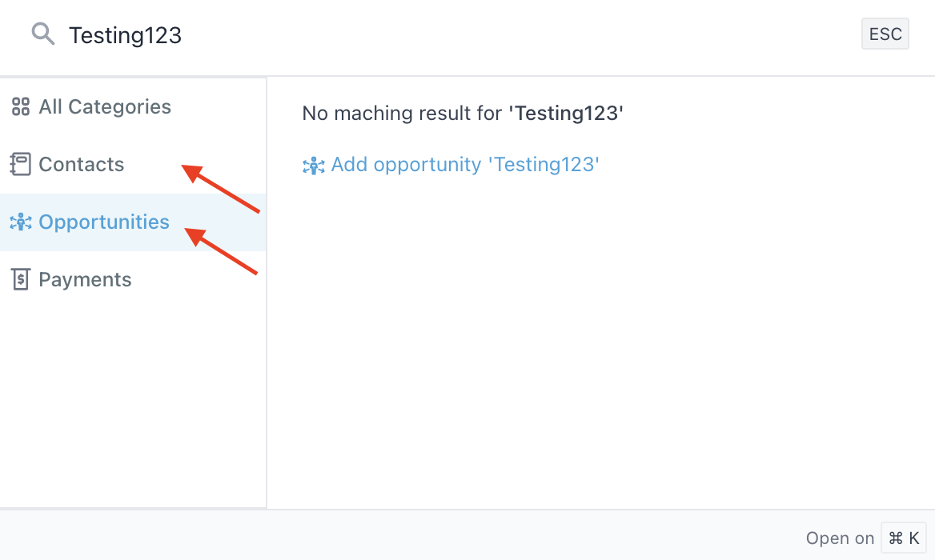935x560 pixels.
Task: Click the K key in footer shortcut
Action: pyautogui.click(x=913, y=538)
